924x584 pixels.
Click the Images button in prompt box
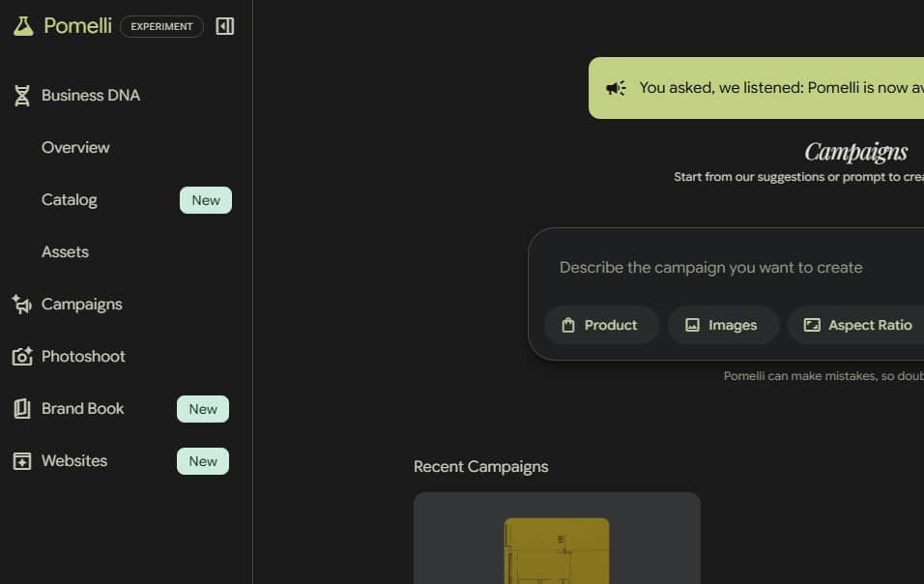[722, 325]
